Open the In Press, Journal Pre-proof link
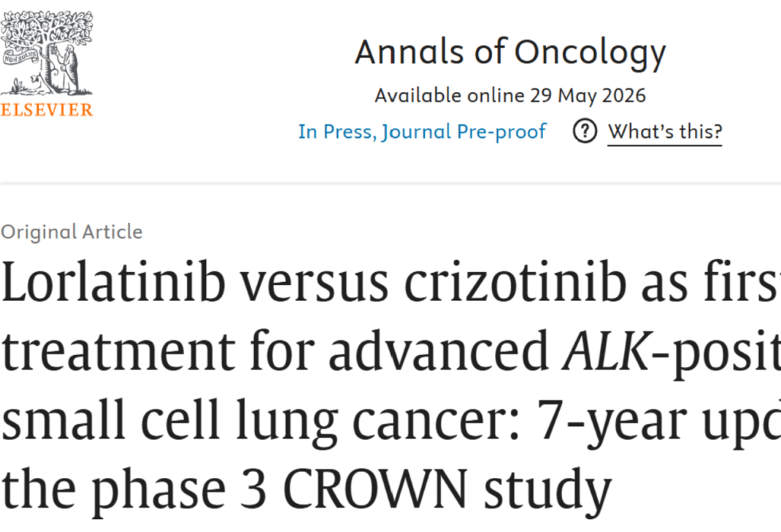This screenshot has width=781, height=532. coord(423,131)
